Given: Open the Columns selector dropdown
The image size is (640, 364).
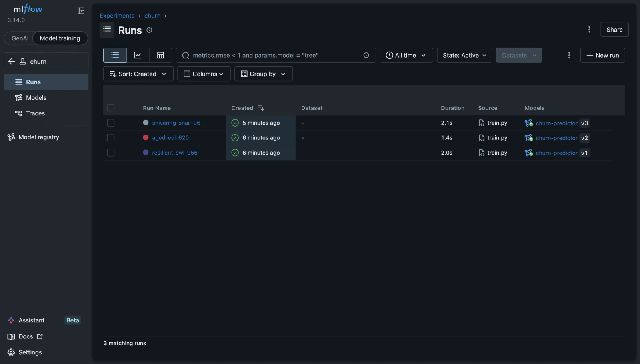Looking at the screenshot, I should pyautogui.click(x=204, y=74).
